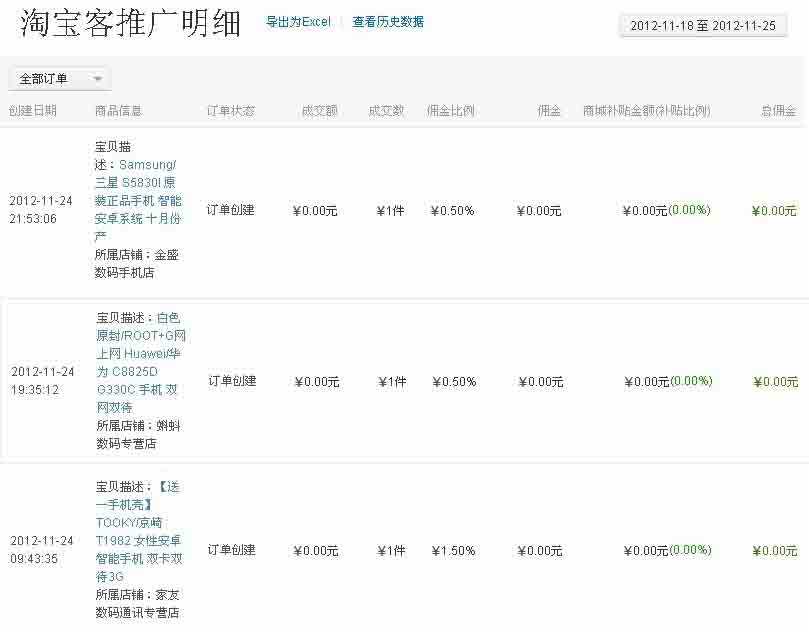
Task: Click the dropdown arrow beside 全部订单
Action: pyautogui.click(x=97, y=77)
